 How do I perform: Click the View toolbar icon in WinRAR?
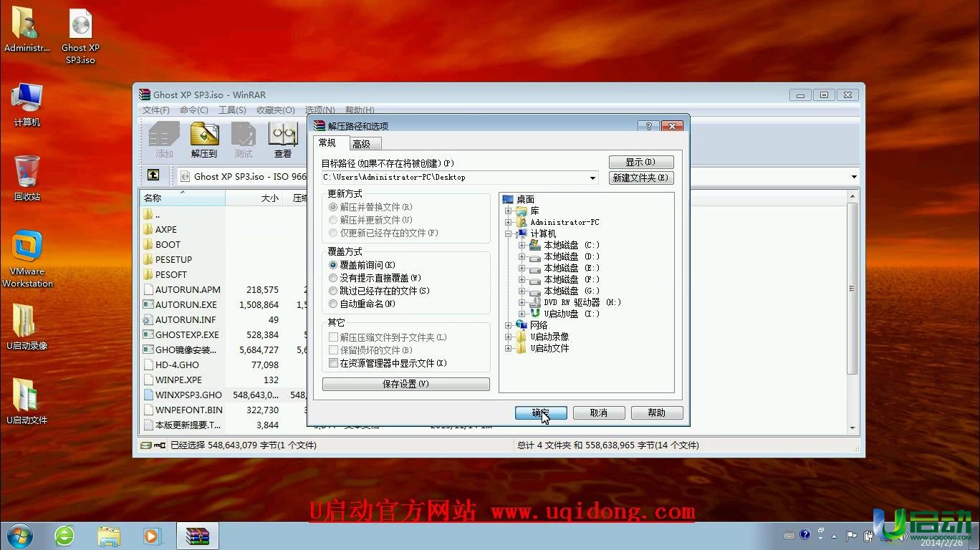(283, 140)
